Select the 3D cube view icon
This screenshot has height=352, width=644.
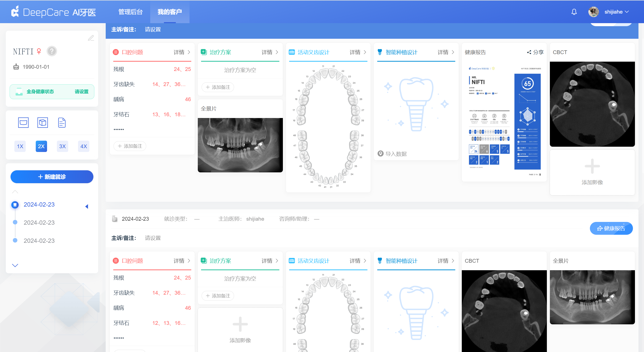[43, 123]
